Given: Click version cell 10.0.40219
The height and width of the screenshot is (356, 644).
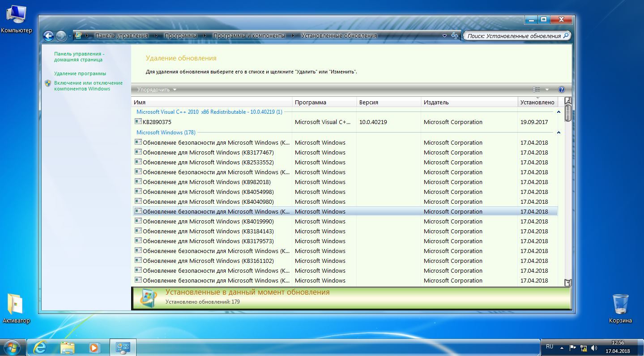Looking at the screenshot, I should click(373, 122).
